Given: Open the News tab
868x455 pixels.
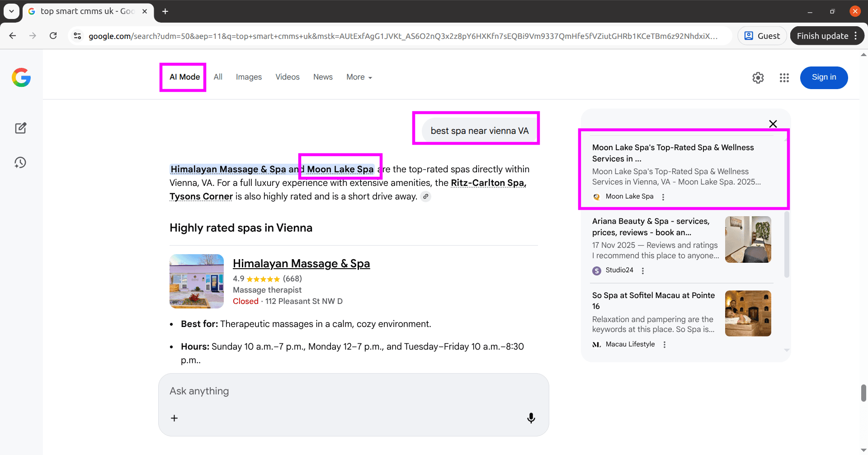Looking at the screenshot, I should click(323, 77).
